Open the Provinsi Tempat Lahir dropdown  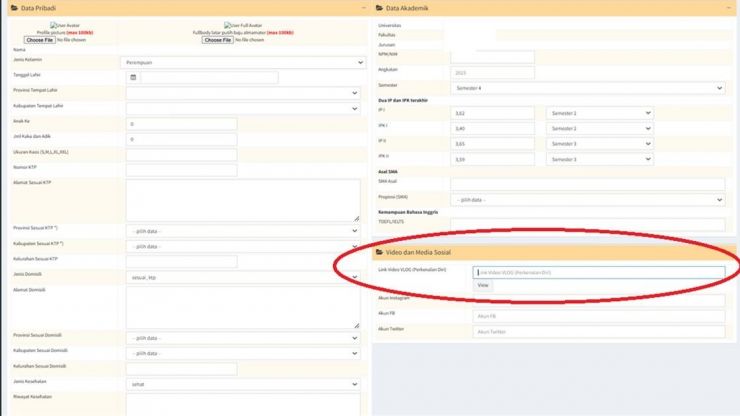coord(243,93)
